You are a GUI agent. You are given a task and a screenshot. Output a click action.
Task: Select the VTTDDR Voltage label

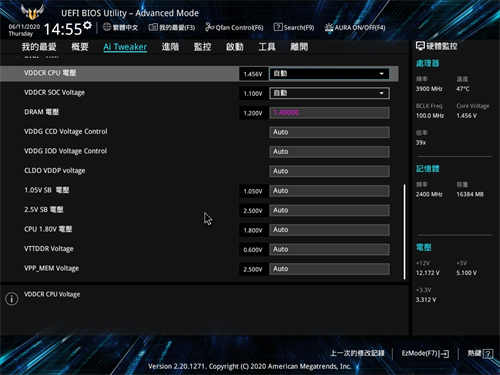coord(49,249)
